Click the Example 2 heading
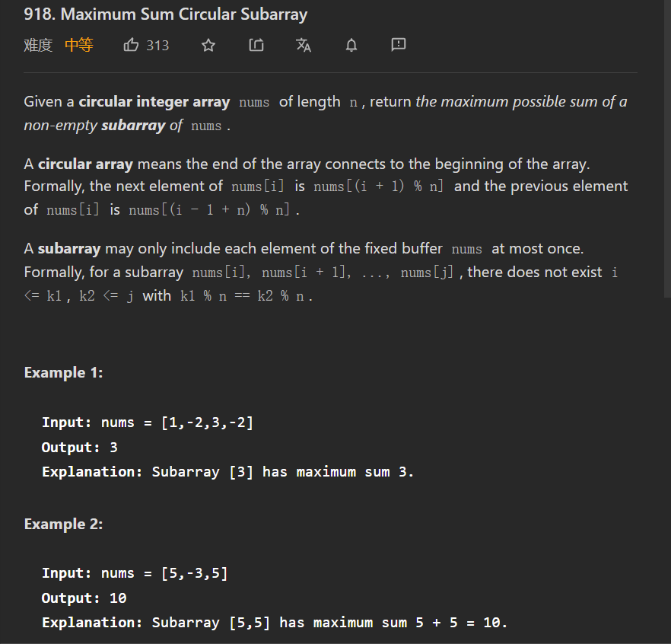Screen dimensions: 671x644 (x=63, y=524)
